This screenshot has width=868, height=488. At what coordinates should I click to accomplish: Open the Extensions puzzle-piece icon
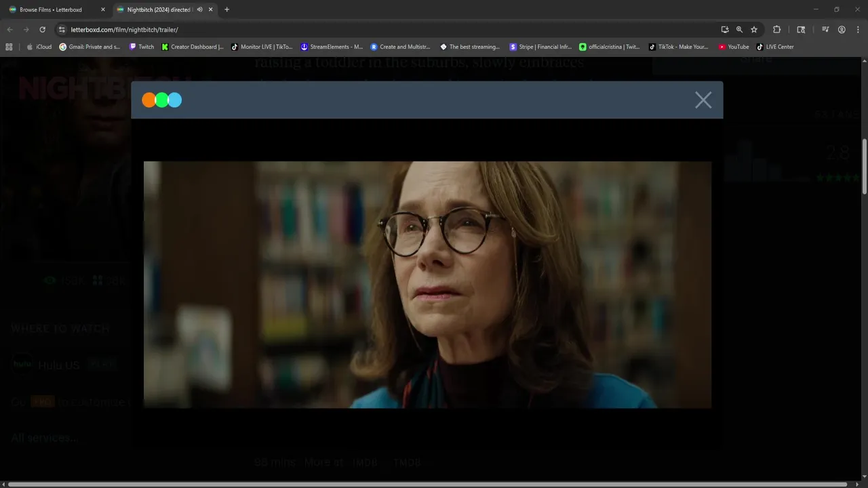click(777, 30)
